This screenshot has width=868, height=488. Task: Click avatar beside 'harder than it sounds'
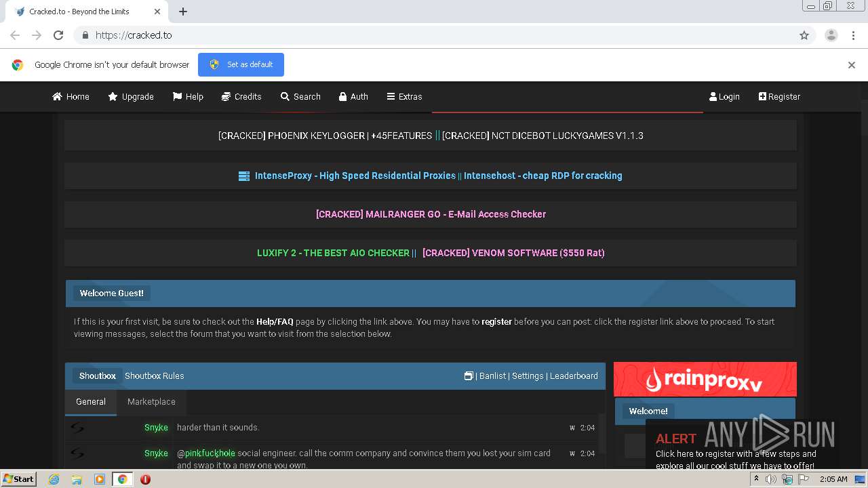pyautogui.click(x=77, y=428)
